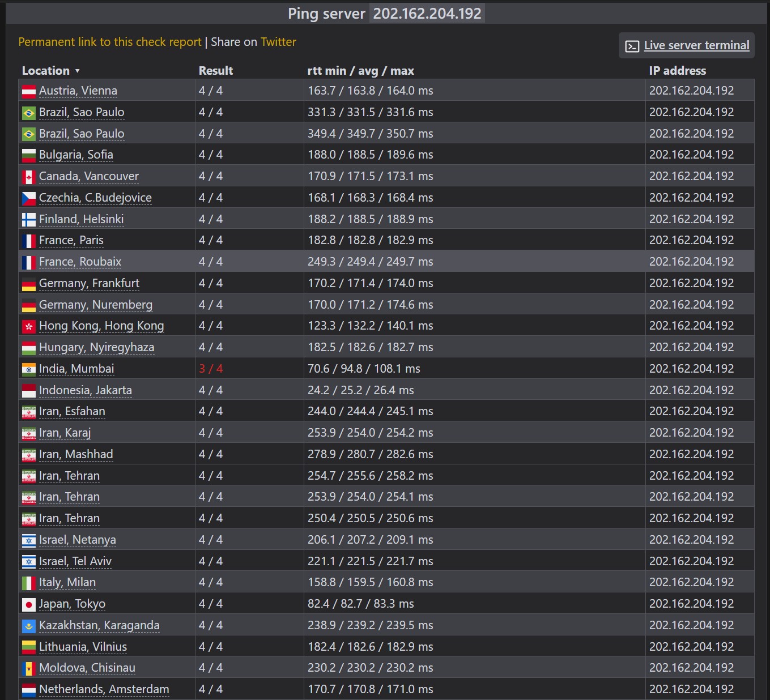Open the India, Mumbai location link
Image resolution: width=770 pixels, height=700 pixels.
[x=76, y=369]
